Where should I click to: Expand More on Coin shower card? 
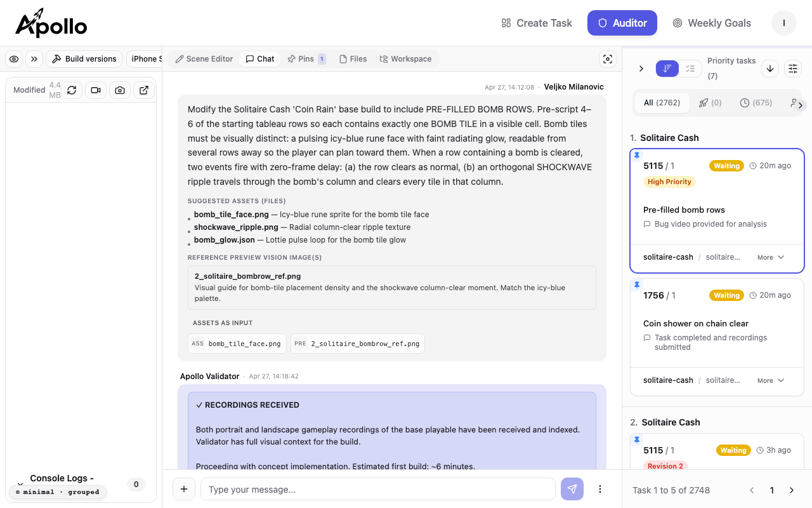click(771, 380)
